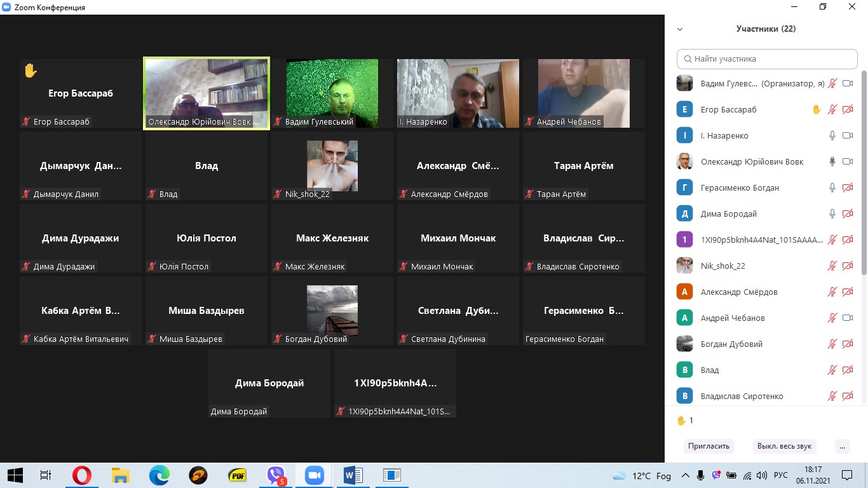Toggle microphone for Вадим Гулевс organizer row
The height and width of the screenshot is (488, 868).
coord(832,83)
